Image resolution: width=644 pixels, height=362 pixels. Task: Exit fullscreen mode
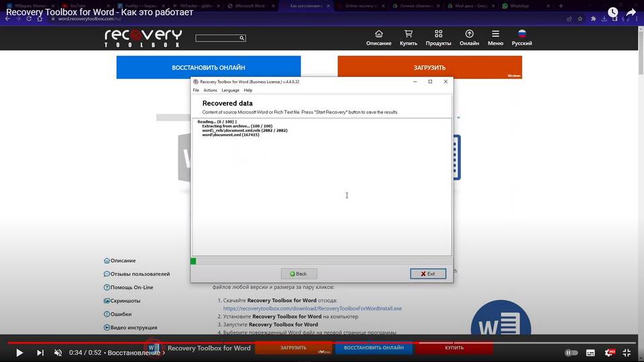click(629, 353)
